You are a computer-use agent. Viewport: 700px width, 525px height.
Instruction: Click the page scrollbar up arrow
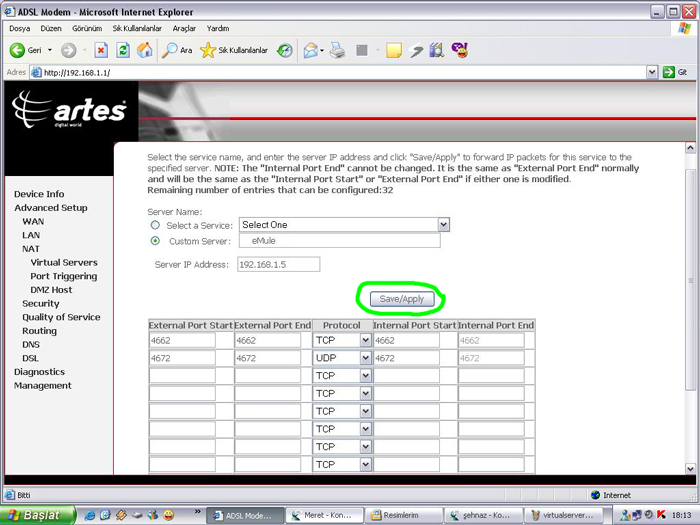point(690,148)
